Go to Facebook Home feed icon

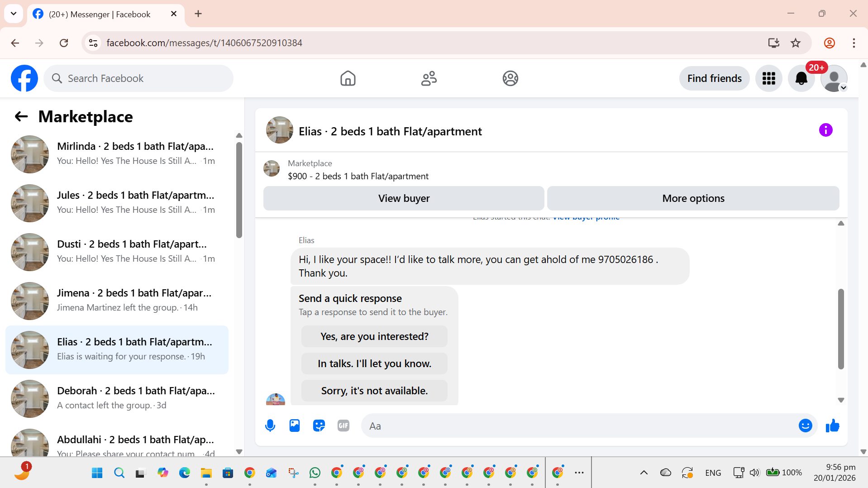tap(348, 78)
